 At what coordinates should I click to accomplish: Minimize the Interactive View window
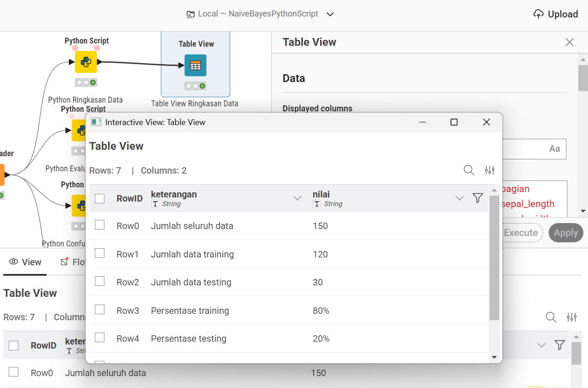[x=423, y=122]
